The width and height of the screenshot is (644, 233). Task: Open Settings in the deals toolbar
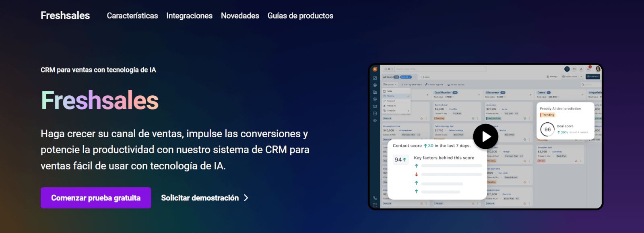[x=552, y=76]
